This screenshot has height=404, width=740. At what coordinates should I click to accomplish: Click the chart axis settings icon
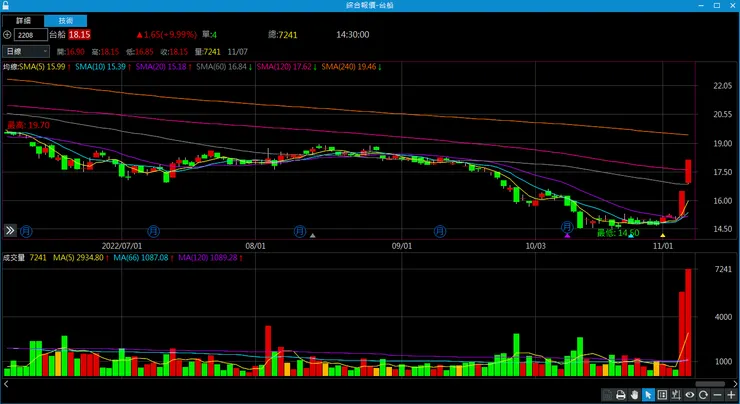pos(676,395)
